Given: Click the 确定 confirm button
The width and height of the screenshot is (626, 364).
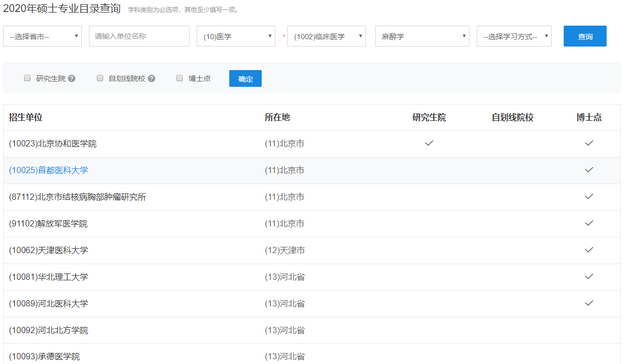Looking at the screenshot, I should click(245, 78).
